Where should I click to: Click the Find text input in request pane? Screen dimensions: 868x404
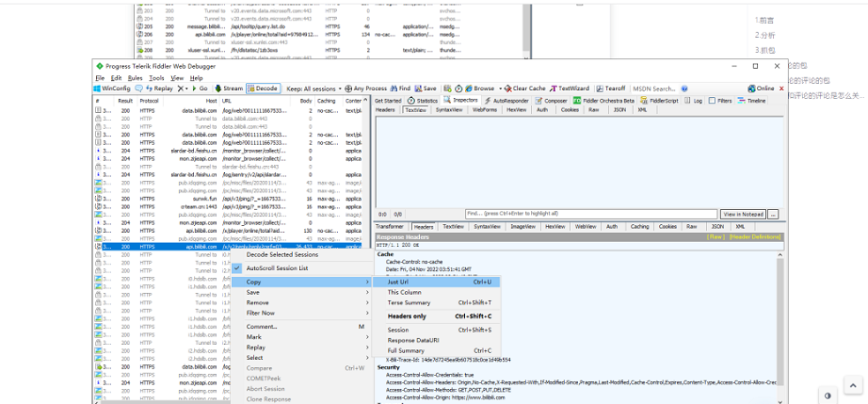[591, 214]
